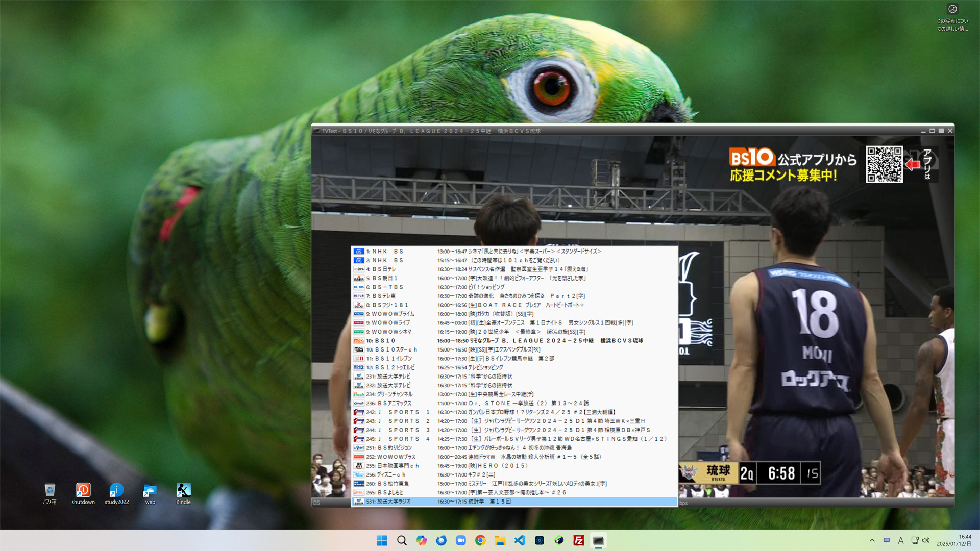Open the web desktop shortcut
980x551 pixels.
(x=150, y=493)
